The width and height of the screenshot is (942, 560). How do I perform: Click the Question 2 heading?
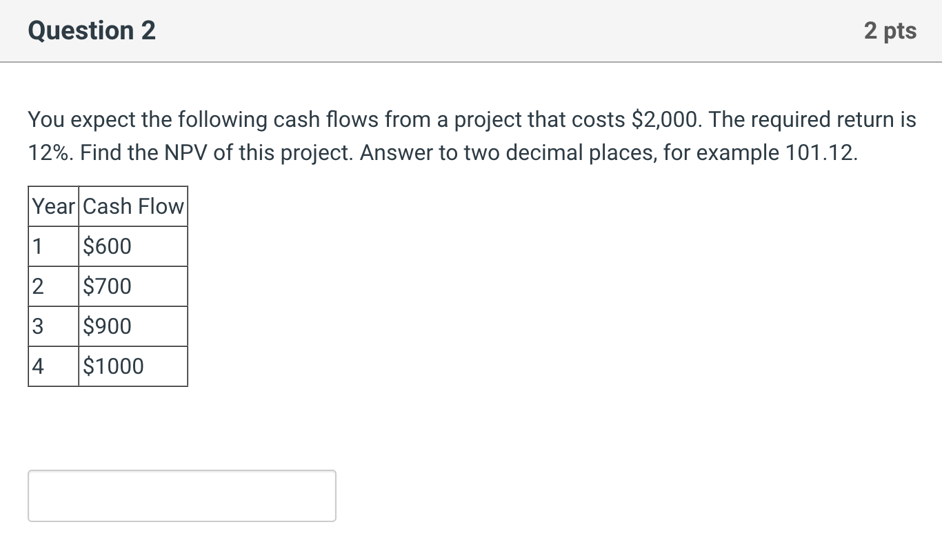[x=92, y=31]
